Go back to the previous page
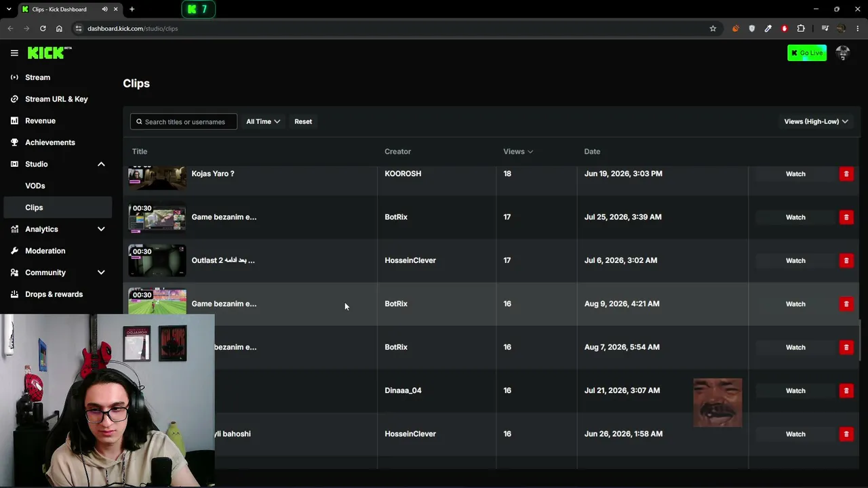The image size is (868, 488). click(x=10, y=28)
